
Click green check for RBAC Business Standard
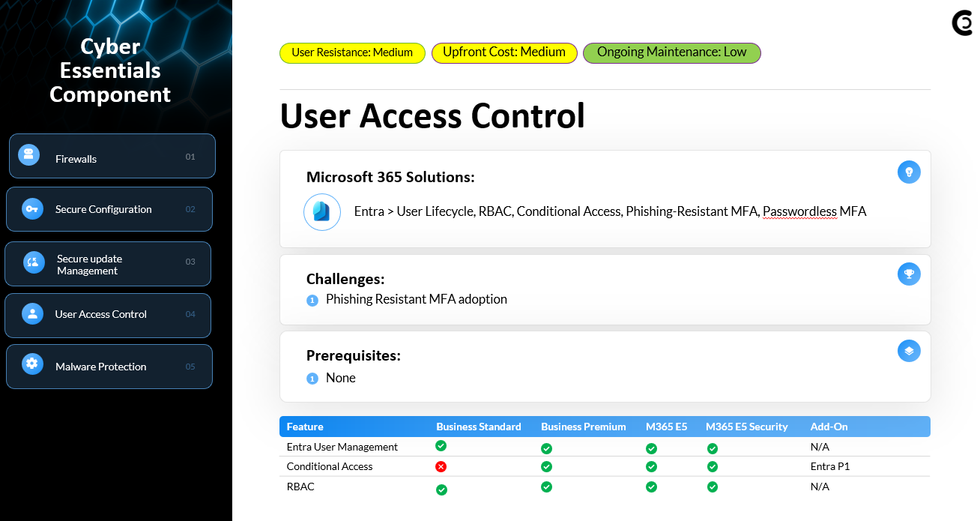(x=441, y=490)
